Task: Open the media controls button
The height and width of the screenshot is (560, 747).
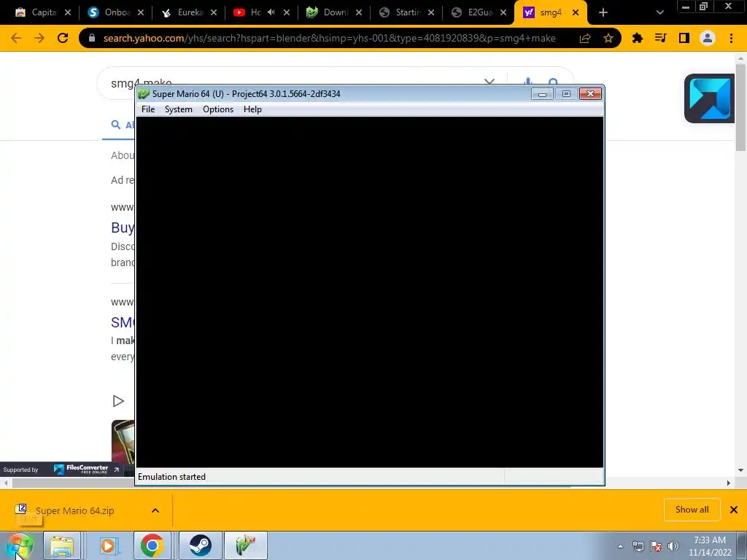Action: coord(660,38)
